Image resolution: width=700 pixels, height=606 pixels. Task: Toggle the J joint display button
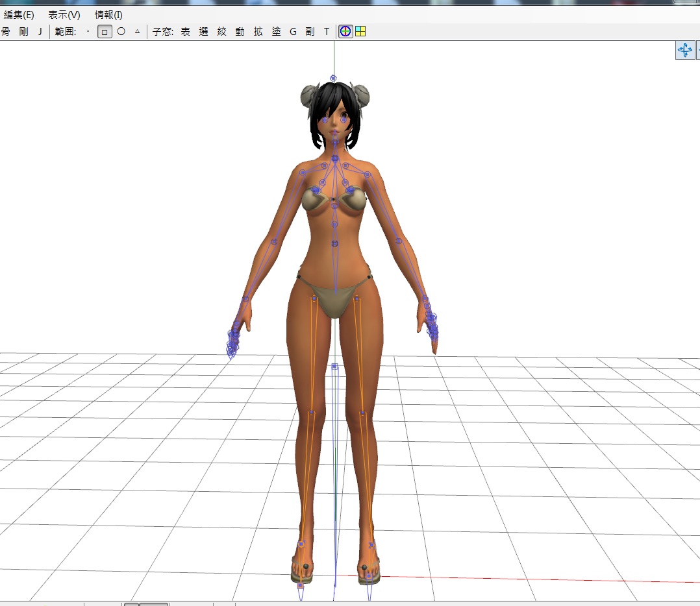[40, 31]
